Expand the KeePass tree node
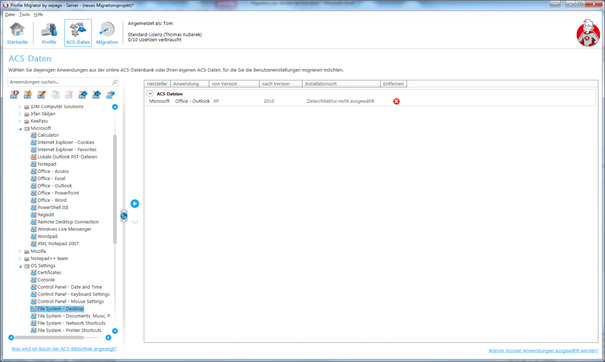The height and width of the screenshot is (362, 605). (x=20, y=121)
